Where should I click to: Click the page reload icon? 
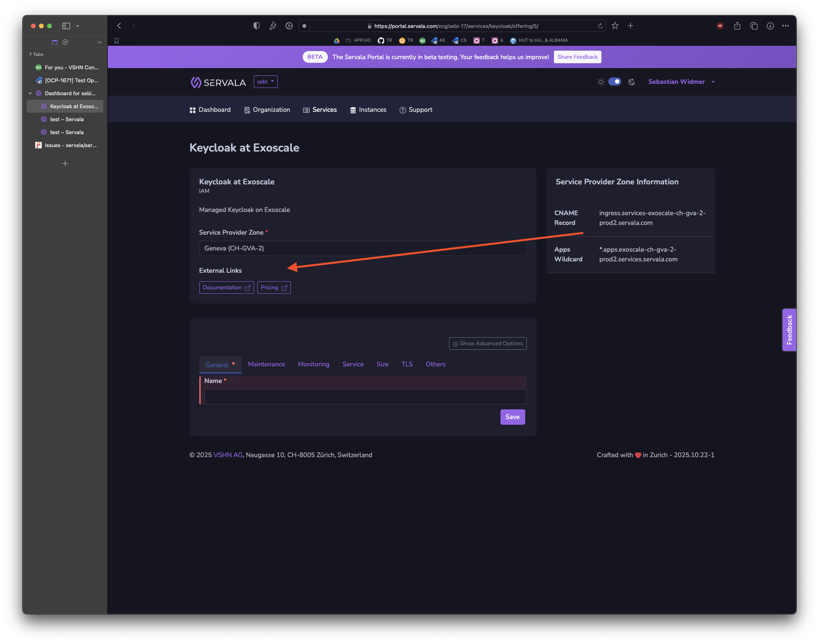click(600, 26)
